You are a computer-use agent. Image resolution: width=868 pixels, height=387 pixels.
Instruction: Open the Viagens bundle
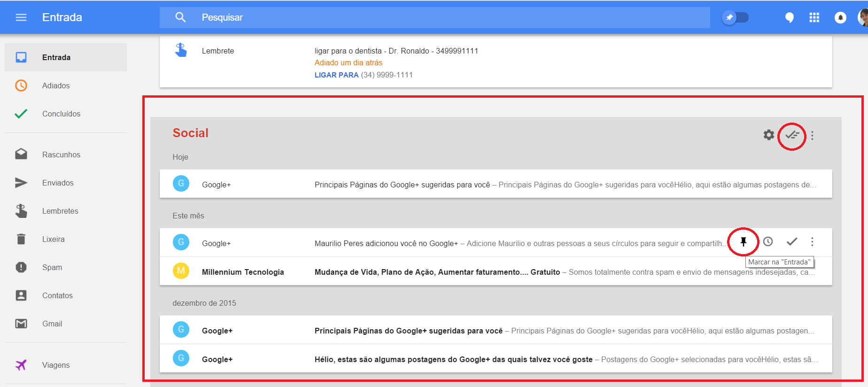coord(55,365)
